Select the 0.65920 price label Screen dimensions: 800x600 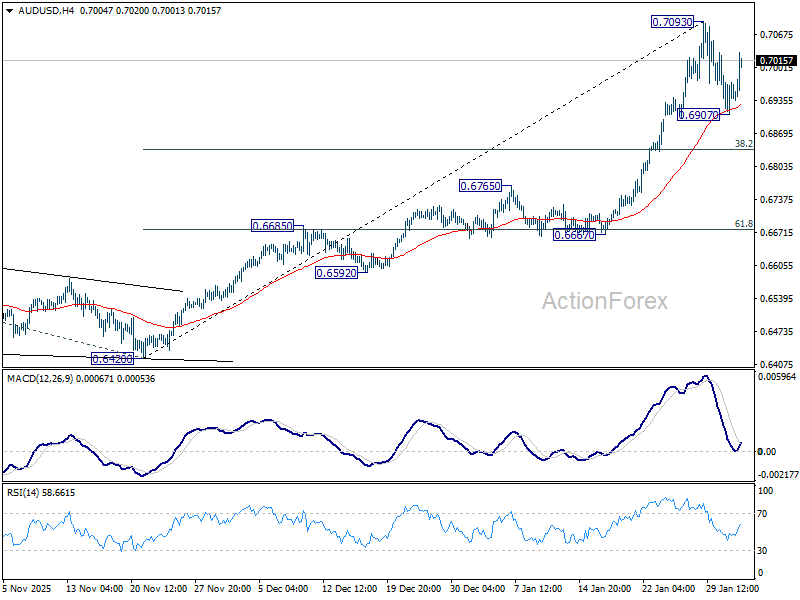point(336,273)
